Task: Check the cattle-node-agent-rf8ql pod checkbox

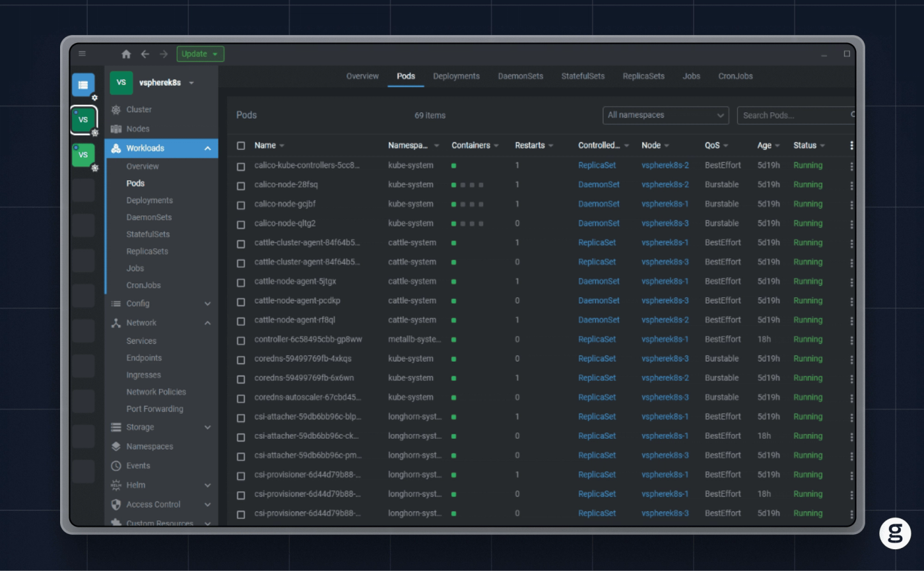Action: click(x=241, y=321)
